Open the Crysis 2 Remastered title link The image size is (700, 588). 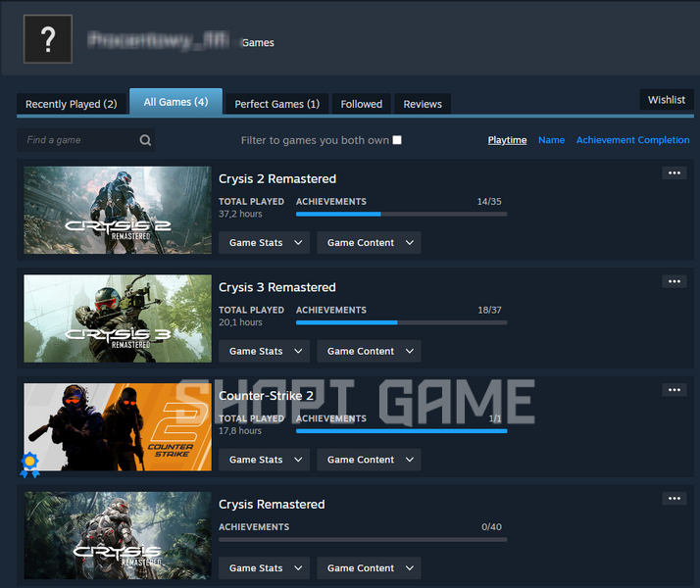point(277,179)
